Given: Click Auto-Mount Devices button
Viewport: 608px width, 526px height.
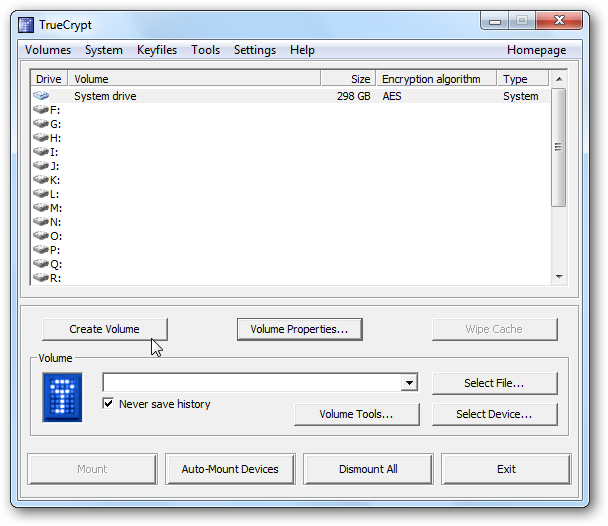Looking at the screenshot, I should click(230, 469).
